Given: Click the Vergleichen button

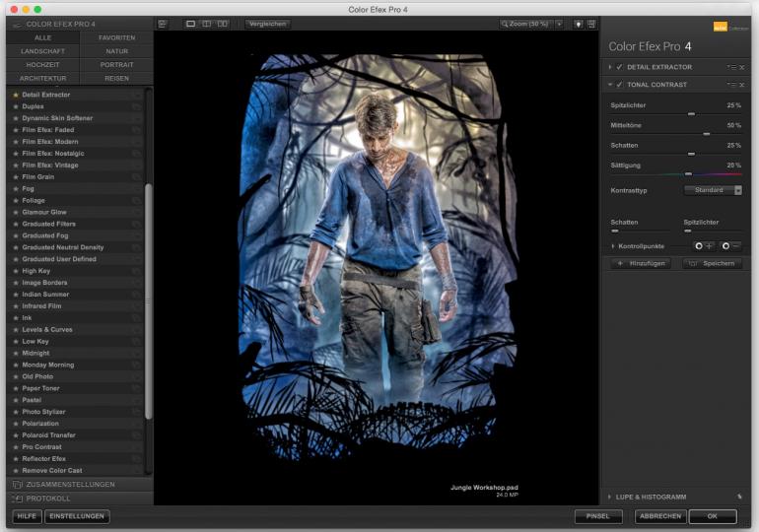Looking at the screenshot, I should (268, 24).
